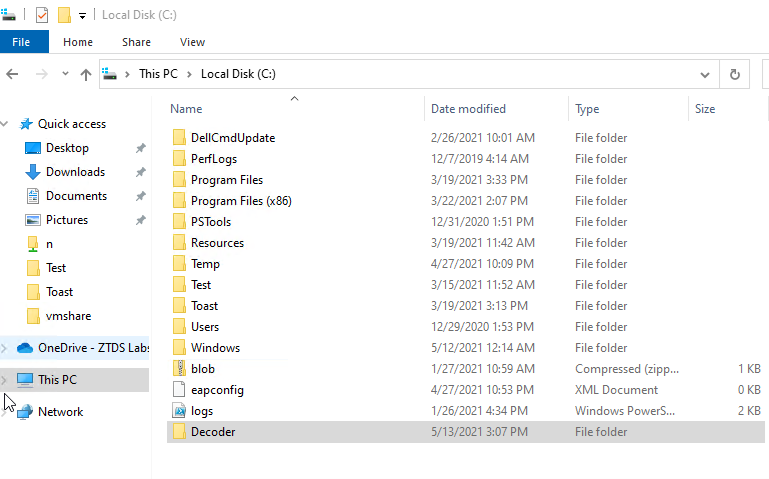The width and height of the screenshot is (769, 479).
Task: Open the Customize Quick Access Toolbar dropdown
Action: (x=82, y=16)
